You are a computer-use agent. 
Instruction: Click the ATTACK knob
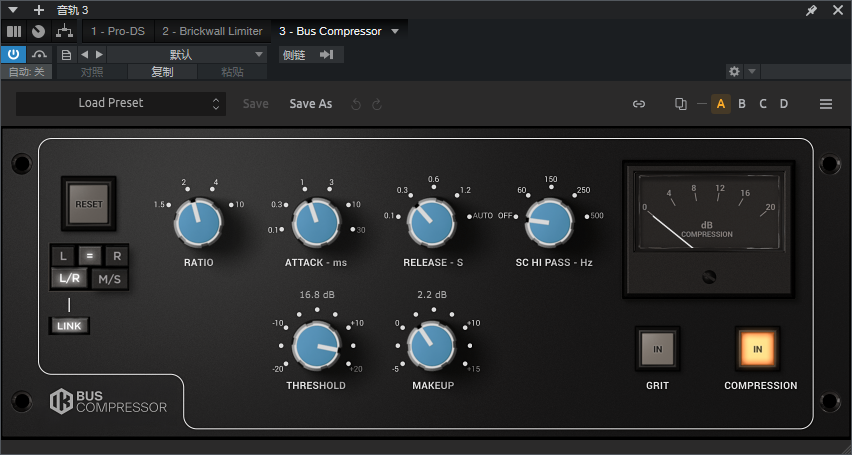[316, 223]
